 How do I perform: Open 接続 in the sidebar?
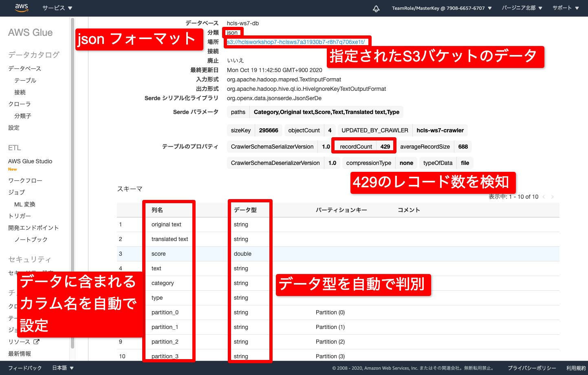(x=20, y=92)
